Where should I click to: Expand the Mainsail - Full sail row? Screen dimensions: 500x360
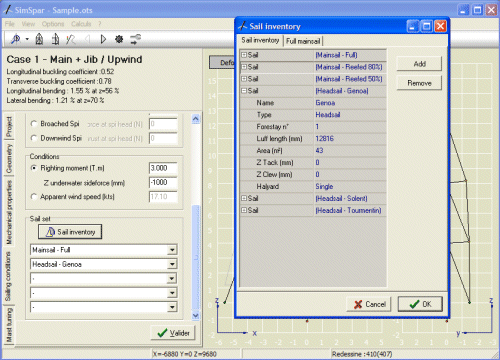pos(244,55)
